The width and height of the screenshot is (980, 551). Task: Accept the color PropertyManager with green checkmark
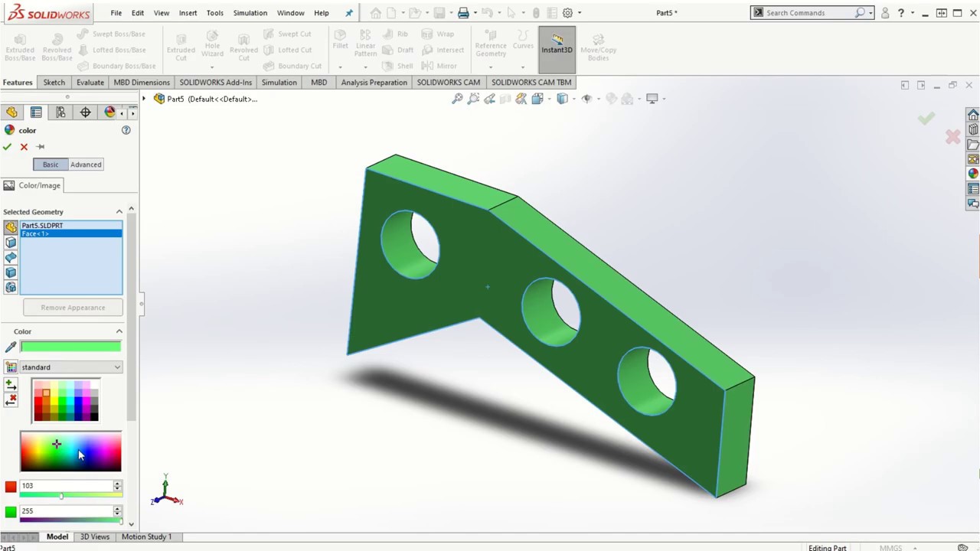coord(8,147)
